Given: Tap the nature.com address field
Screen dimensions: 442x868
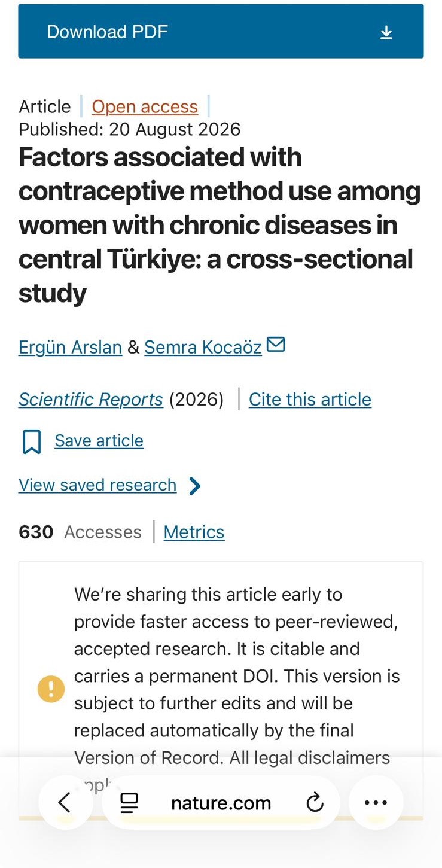Looking at the screenshot, I should pyautogui.click(x=221, y=803).
